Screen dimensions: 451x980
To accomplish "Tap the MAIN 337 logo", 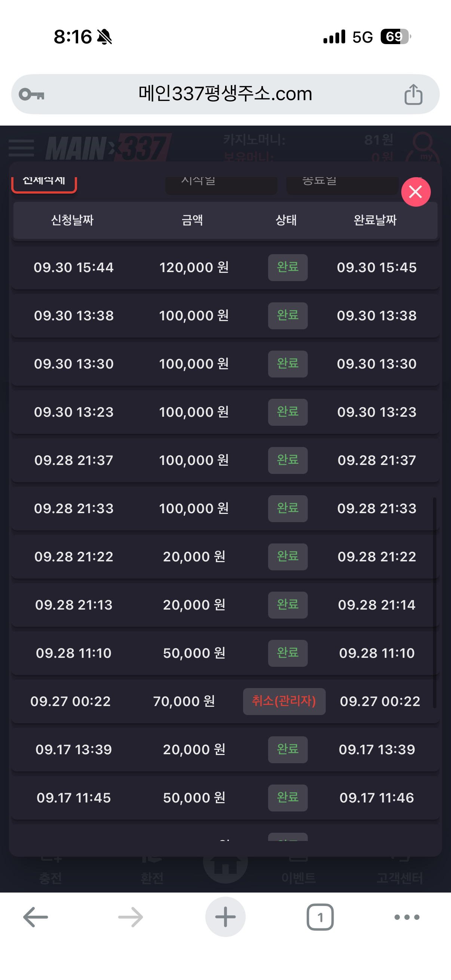I will point(108,148).
